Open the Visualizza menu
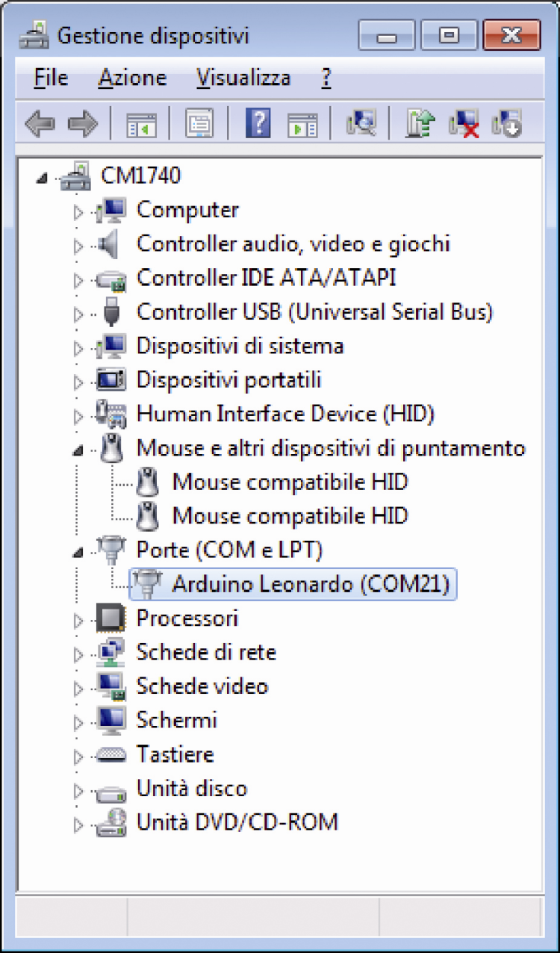This screenshot has height=953, width=560. (243, 78)
